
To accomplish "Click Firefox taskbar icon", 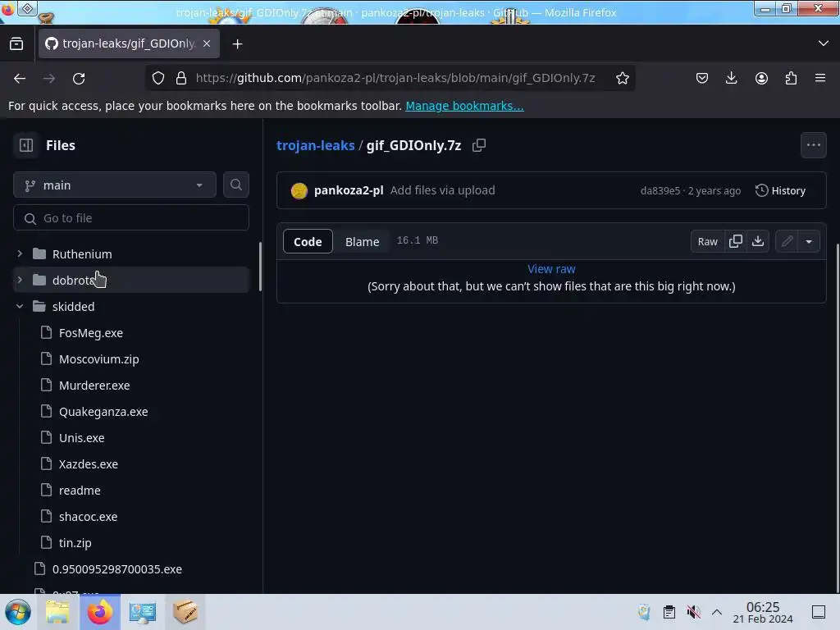I will pyautogui.click(x=100, y=612).
